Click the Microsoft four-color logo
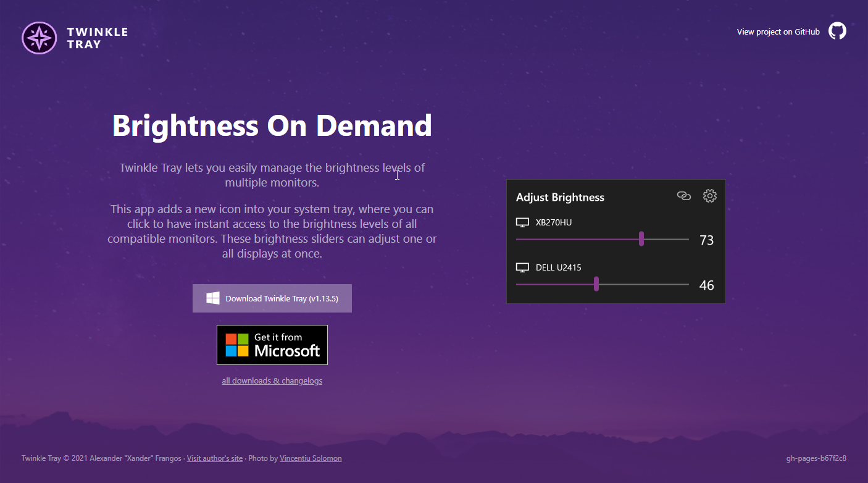 point(236,345)
